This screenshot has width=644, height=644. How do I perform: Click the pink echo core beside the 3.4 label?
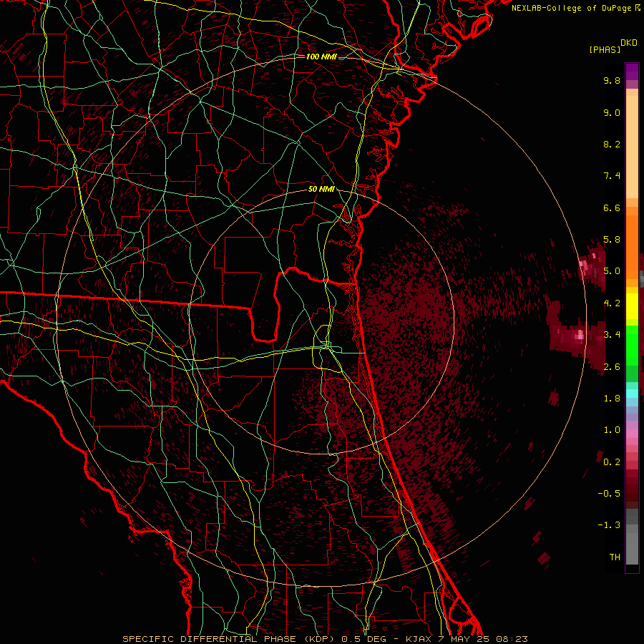(x=579, y=335)
